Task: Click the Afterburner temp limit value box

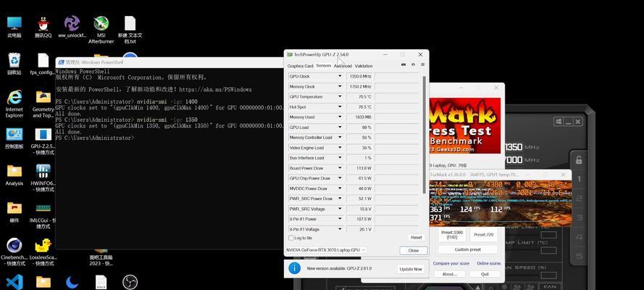Action: [x=548, y=250]
